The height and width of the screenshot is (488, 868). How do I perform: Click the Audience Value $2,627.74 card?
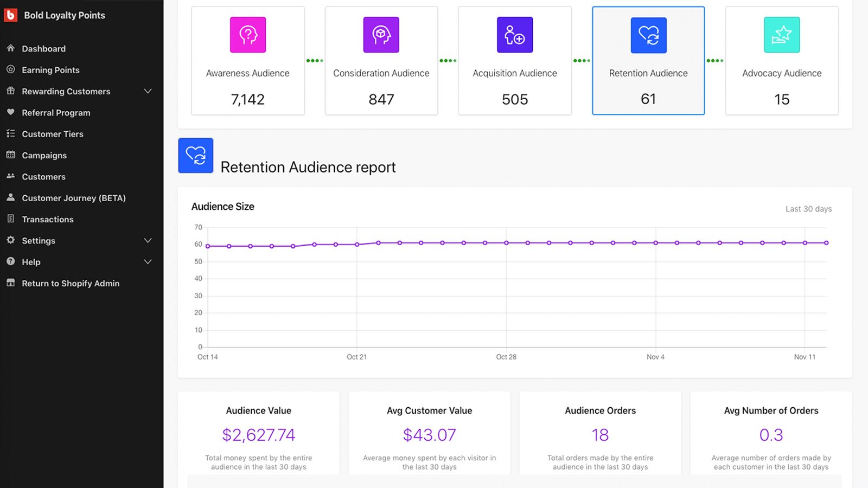(x=259, y=434)
